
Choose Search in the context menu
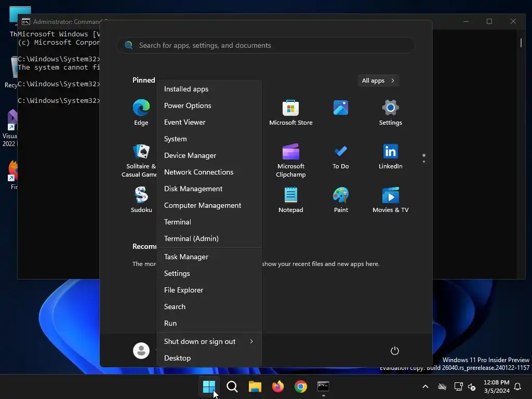pos(209,307)
